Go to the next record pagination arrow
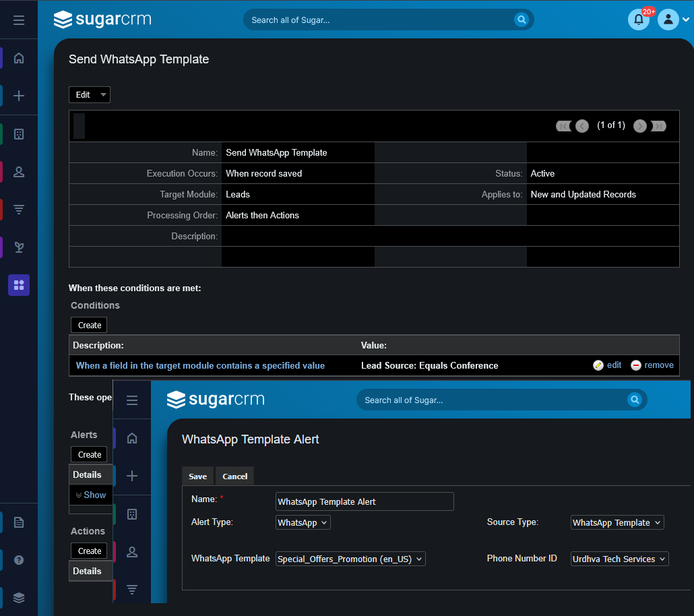Image resolution: width=694 pixels, height=616 pixels. [639, 126]
